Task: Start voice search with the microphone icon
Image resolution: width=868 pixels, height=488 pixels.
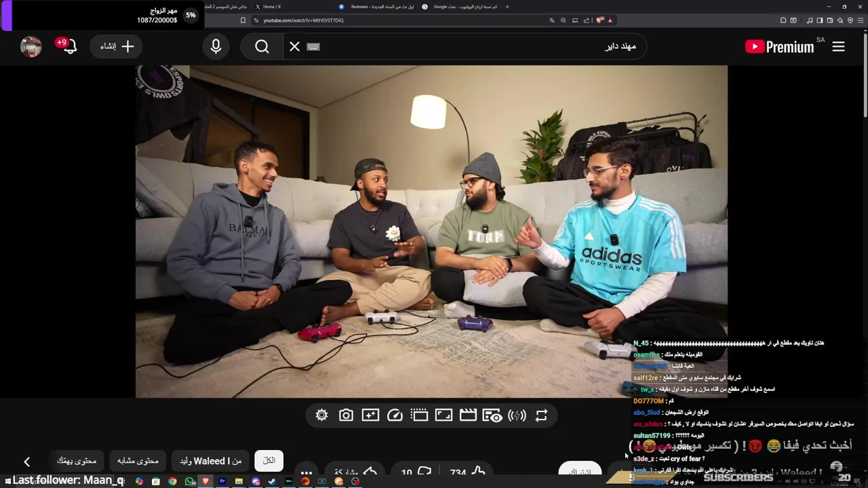Action: point(216,46)
